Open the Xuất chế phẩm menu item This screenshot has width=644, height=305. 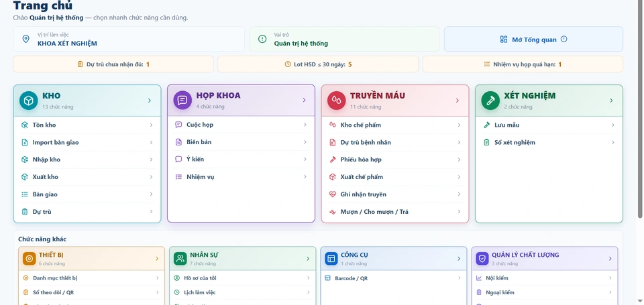tap(395, 177)
